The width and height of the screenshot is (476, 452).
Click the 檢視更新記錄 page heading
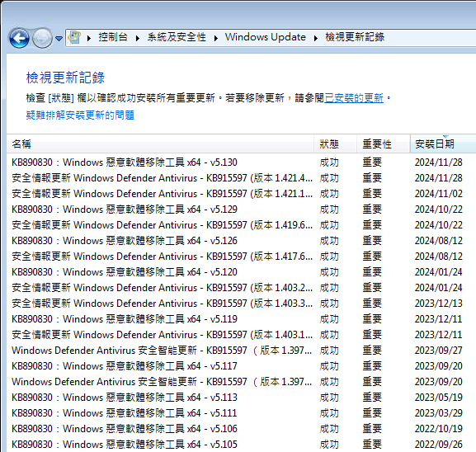(65, 78)
